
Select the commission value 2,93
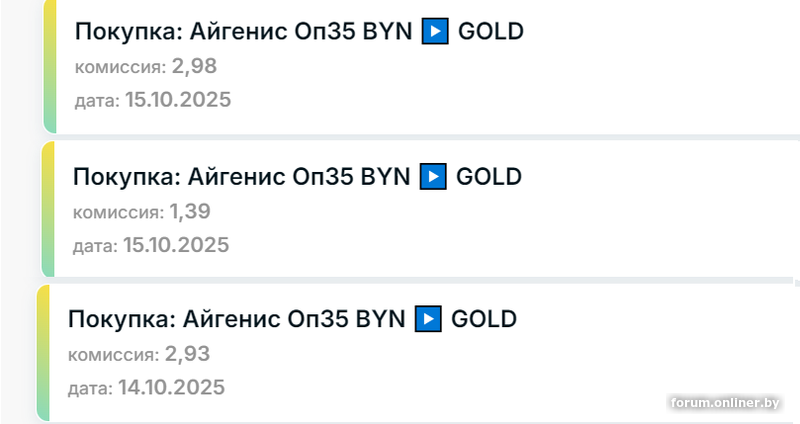188,354
